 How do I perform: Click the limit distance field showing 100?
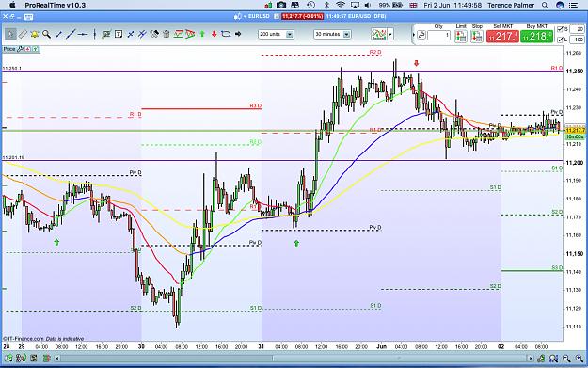[577, 40]
